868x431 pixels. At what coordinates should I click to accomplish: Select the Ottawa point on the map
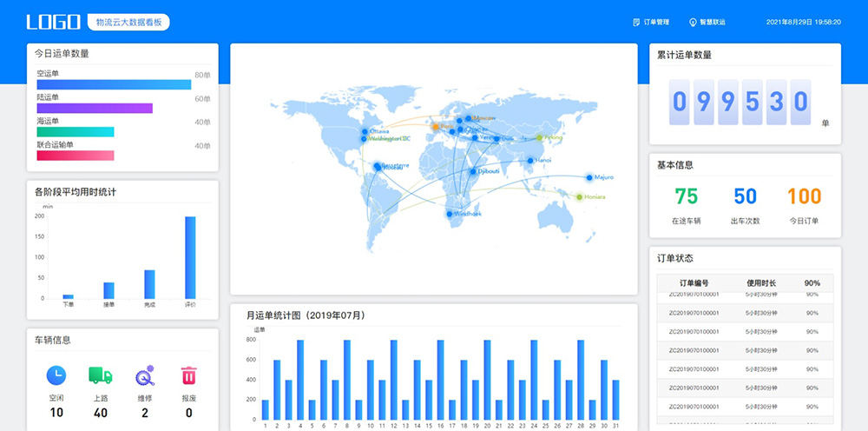[365, 131]
